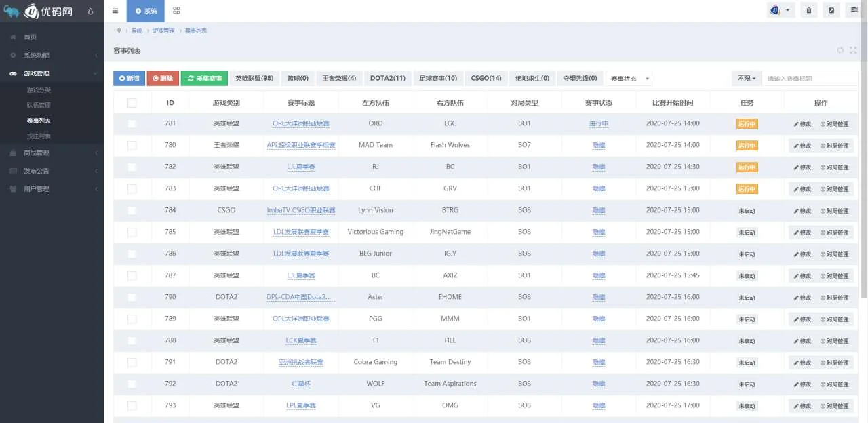This screenshot has width=868, height=423.
Task: Filter by the DOTA2(11) tab
Action: point(387,79)
